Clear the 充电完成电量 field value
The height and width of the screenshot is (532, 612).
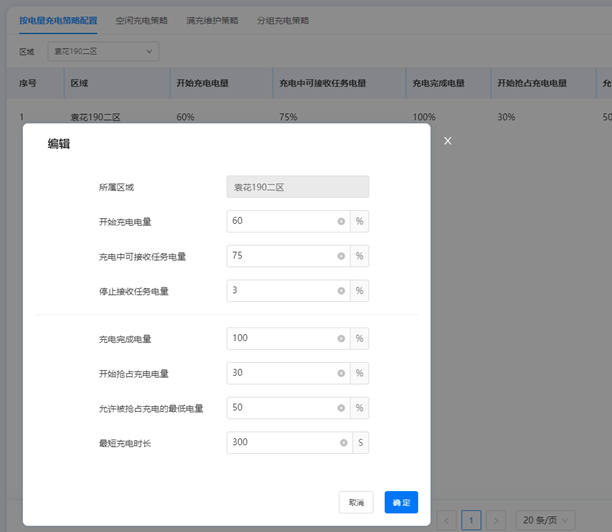pos(341,338)
